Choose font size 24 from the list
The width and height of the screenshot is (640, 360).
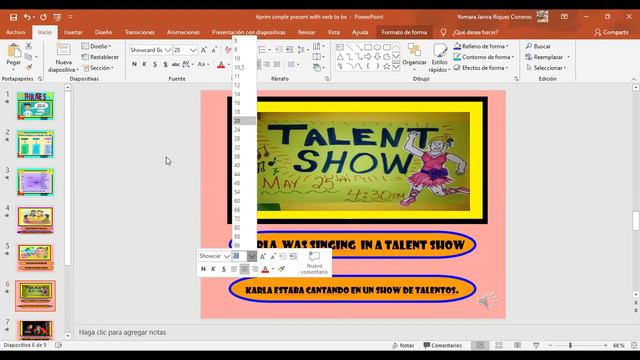pyautogui.click(x=244, y=130)
